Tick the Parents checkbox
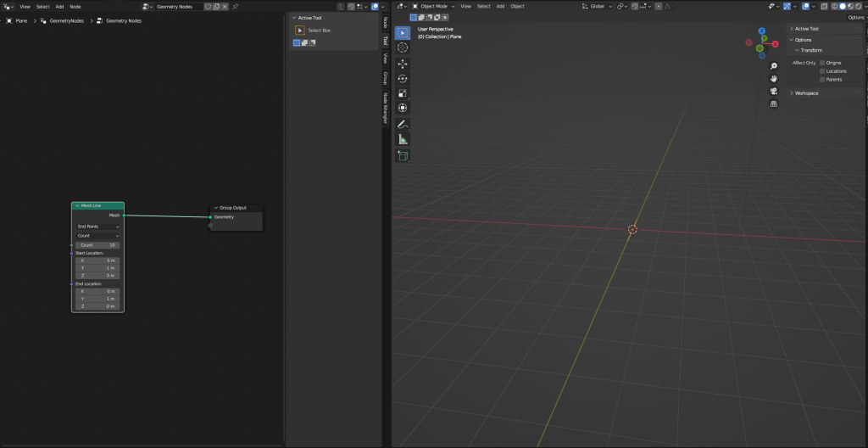 (x=822, y=80)
